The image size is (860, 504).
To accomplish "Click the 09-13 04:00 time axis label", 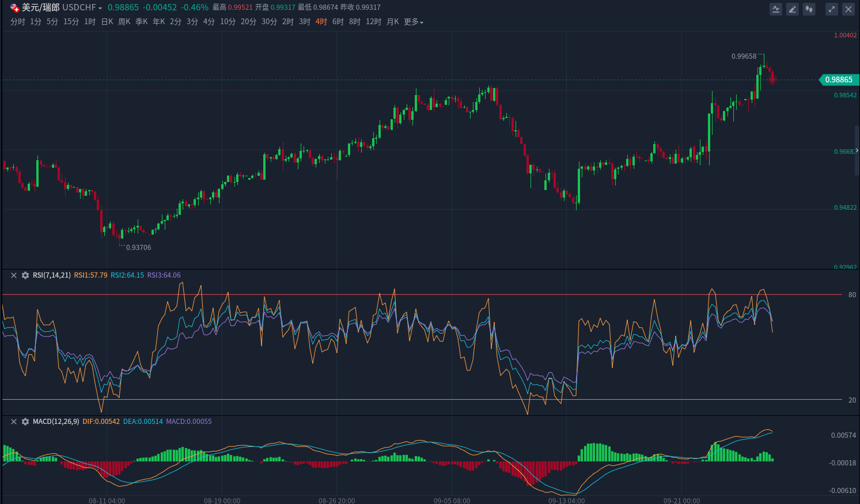I will 566,501.
